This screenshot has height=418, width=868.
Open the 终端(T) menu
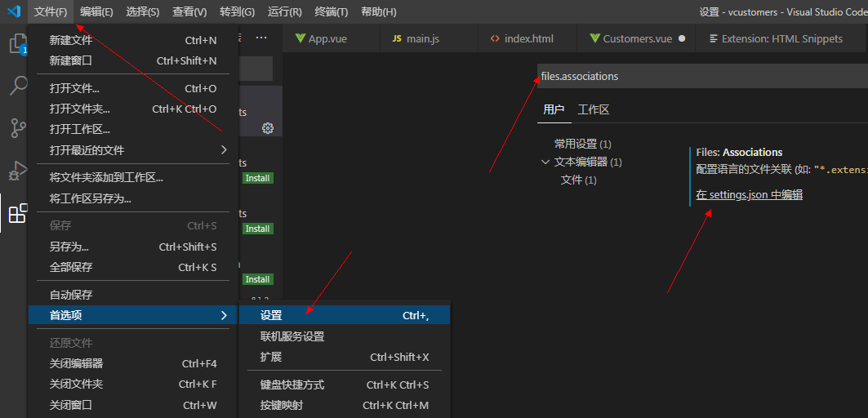tap(331, 11)
